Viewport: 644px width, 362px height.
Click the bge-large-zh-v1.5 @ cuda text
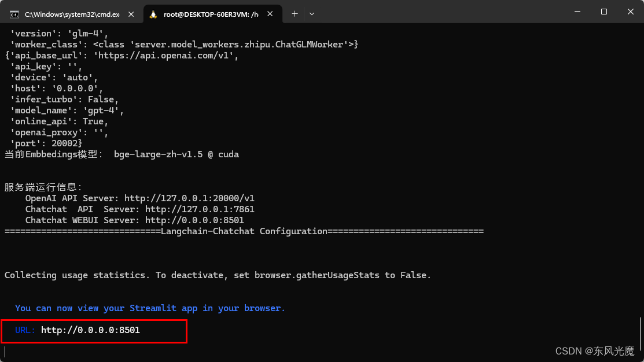pos(176,154)
